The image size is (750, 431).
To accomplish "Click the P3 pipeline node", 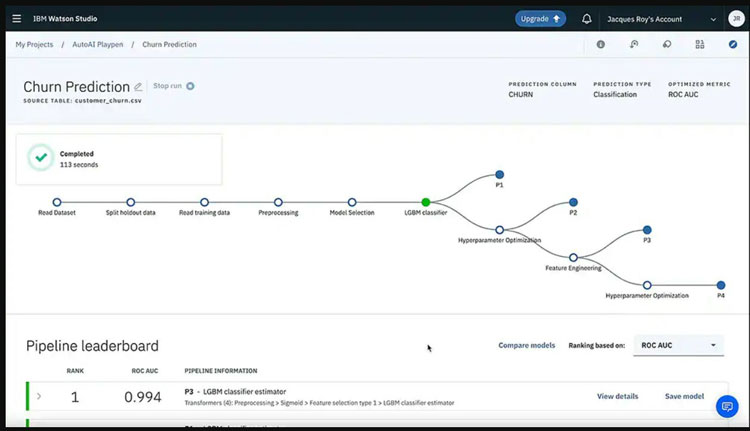I will click(x=647, y=230).
